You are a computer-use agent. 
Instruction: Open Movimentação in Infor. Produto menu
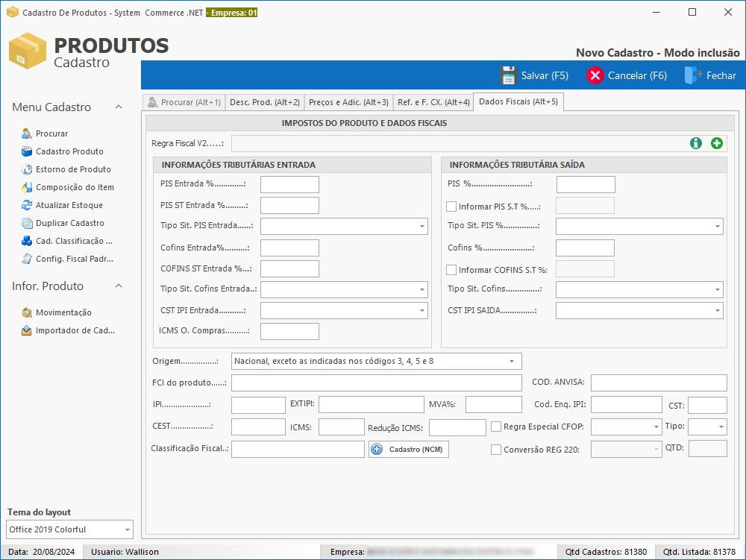click(63, 312)
